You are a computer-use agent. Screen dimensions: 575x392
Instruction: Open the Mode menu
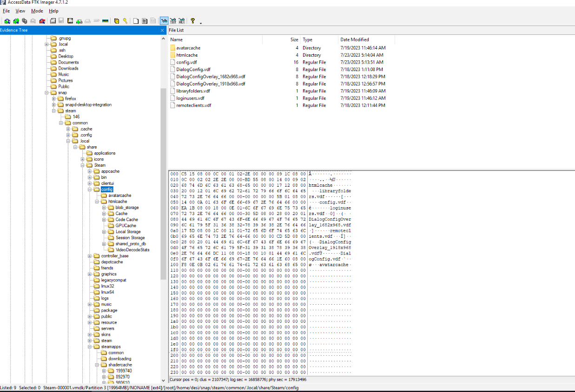37,11
